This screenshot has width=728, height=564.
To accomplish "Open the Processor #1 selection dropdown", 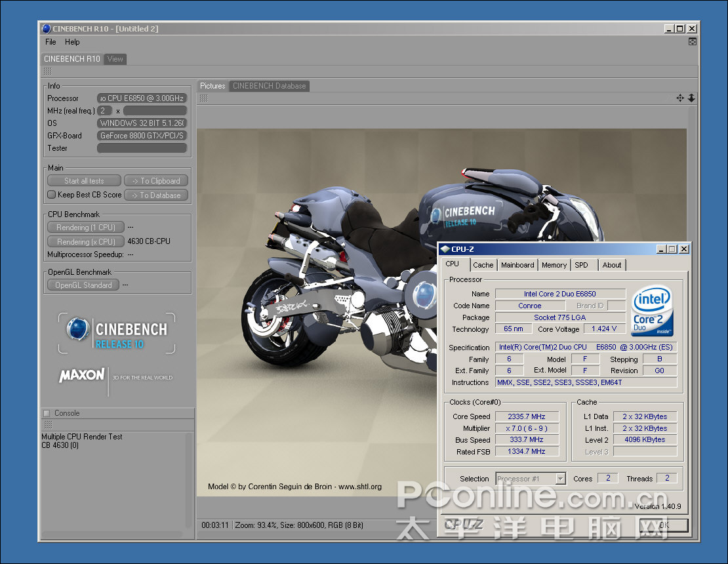I will tap(561, 479).
